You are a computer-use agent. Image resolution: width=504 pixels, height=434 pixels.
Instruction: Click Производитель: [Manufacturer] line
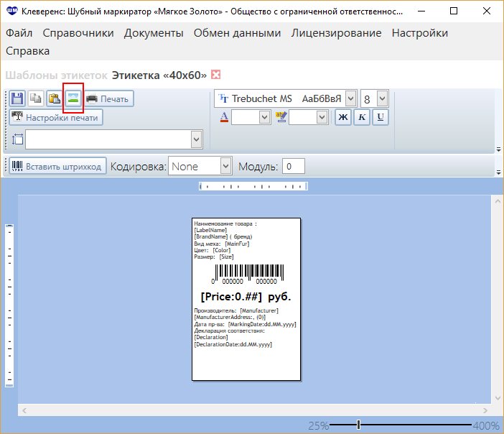(236, 310)
